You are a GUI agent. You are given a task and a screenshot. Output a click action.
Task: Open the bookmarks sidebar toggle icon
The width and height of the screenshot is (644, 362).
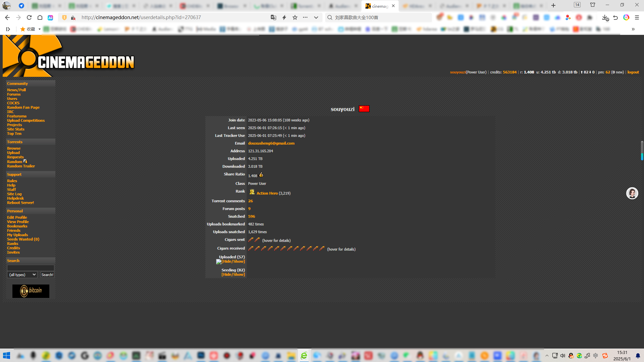click(8, 29)
